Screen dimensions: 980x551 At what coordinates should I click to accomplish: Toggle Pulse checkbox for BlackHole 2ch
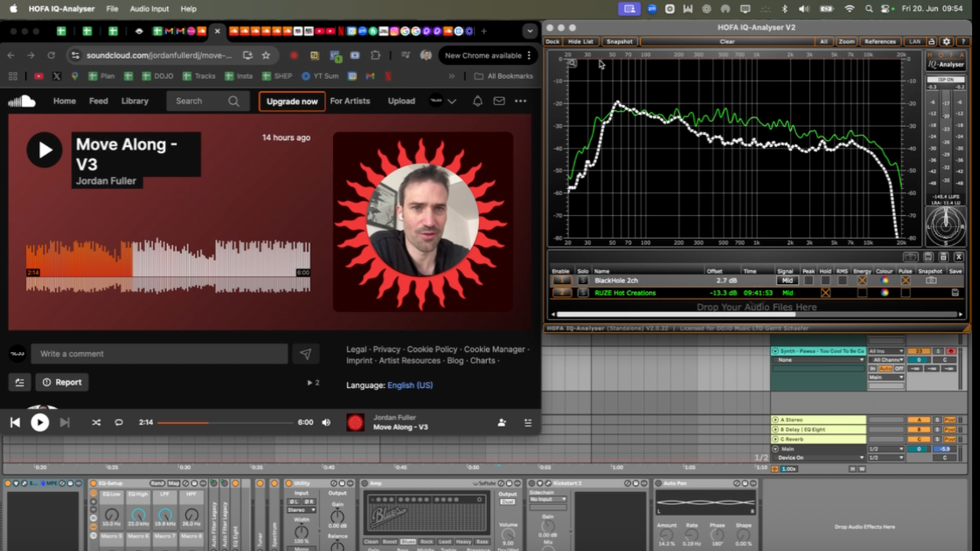[x=906, y=281]
